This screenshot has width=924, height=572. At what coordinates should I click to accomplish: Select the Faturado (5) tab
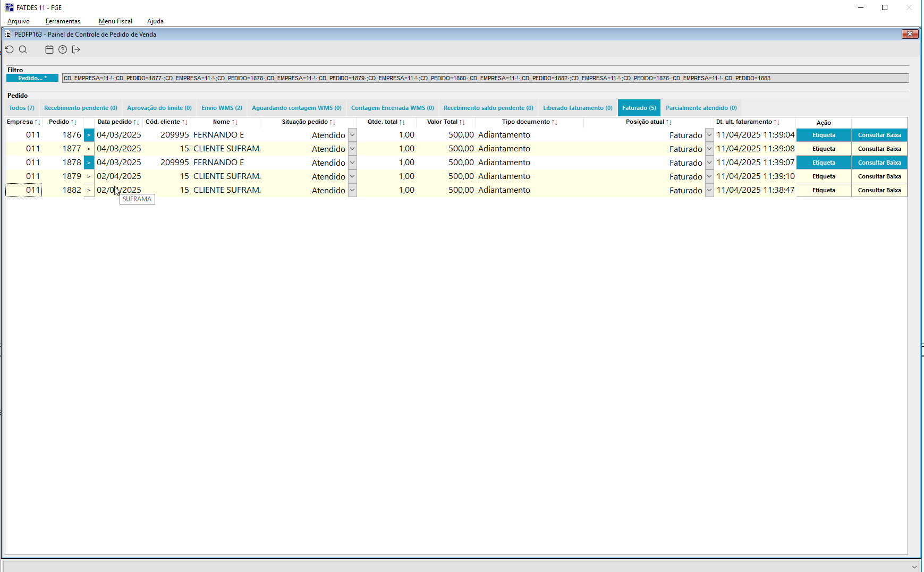click(x=639, y=108)
